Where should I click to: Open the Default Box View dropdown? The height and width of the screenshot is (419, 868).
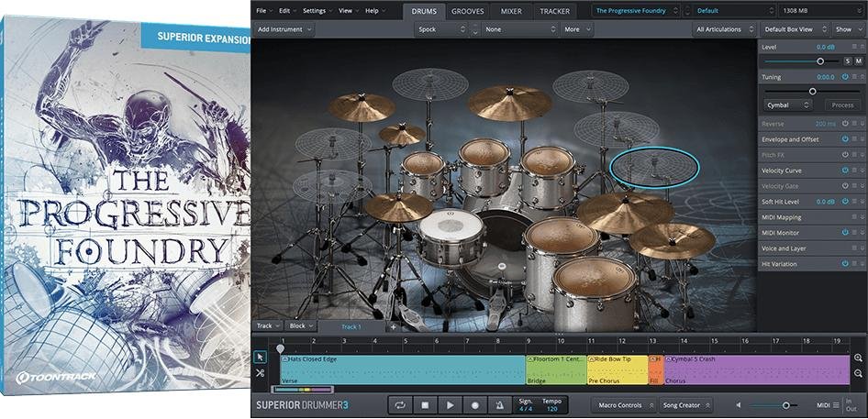(x=795, y=29)
